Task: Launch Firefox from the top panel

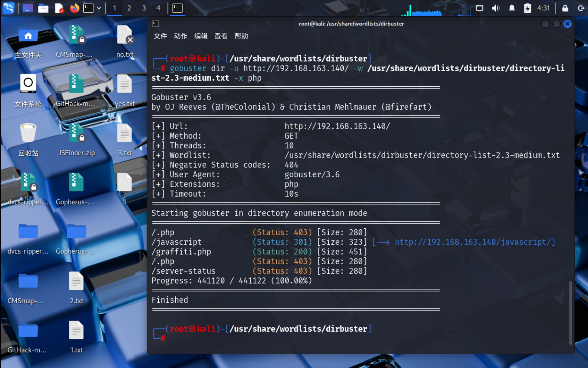Action: pyautogui.click(x=75, y=8)
